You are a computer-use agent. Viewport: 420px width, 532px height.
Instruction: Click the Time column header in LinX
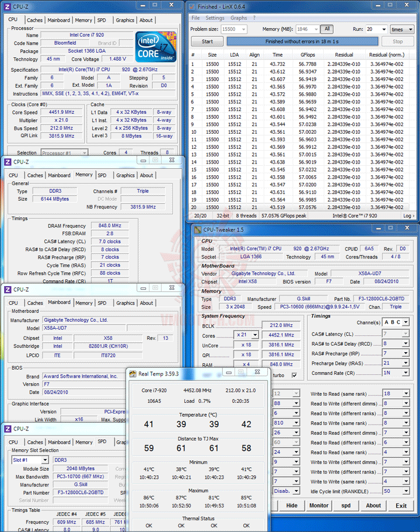pyautogui.click(x=277, y=55)
